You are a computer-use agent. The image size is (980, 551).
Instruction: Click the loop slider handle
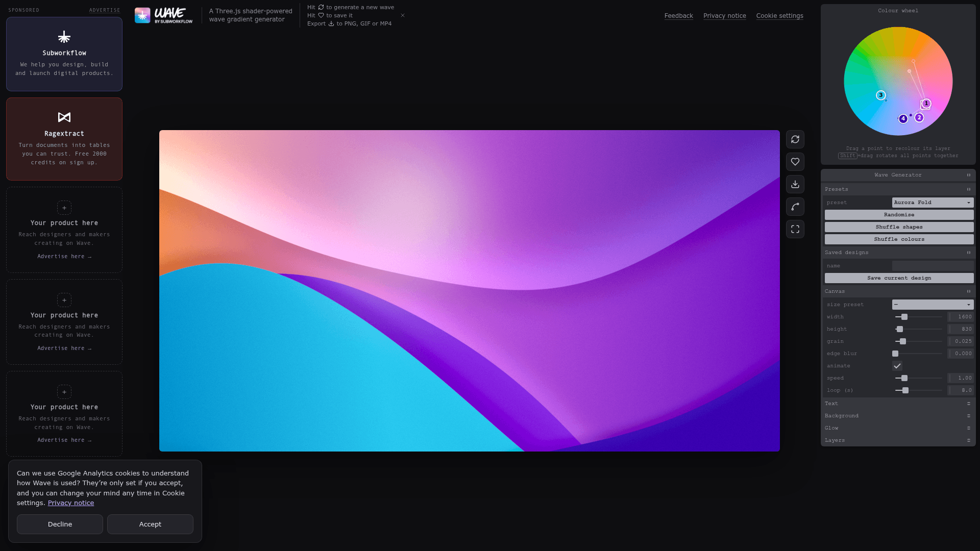[x=905, y=390]
